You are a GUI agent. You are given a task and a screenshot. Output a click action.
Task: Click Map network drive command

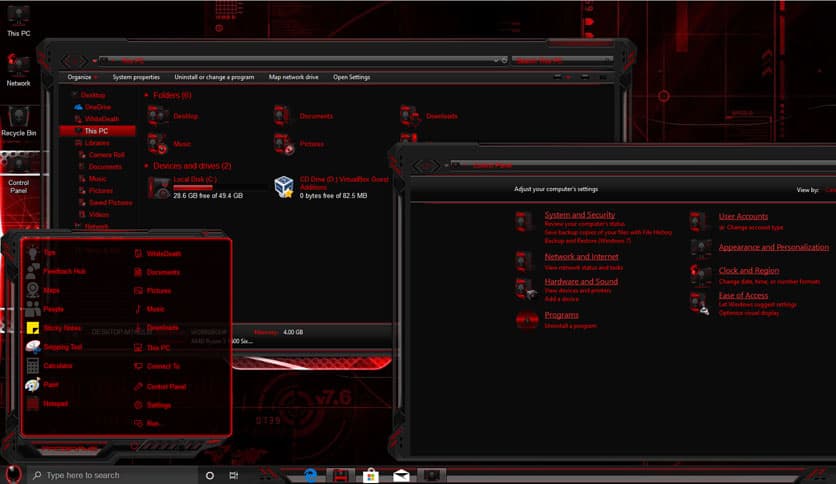pos(293,77)
